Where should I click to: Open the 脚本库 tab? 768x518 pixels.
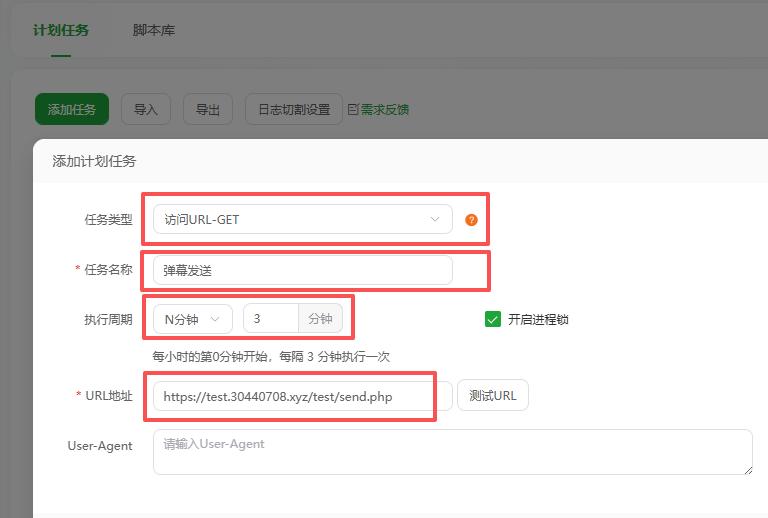[154, 30]
